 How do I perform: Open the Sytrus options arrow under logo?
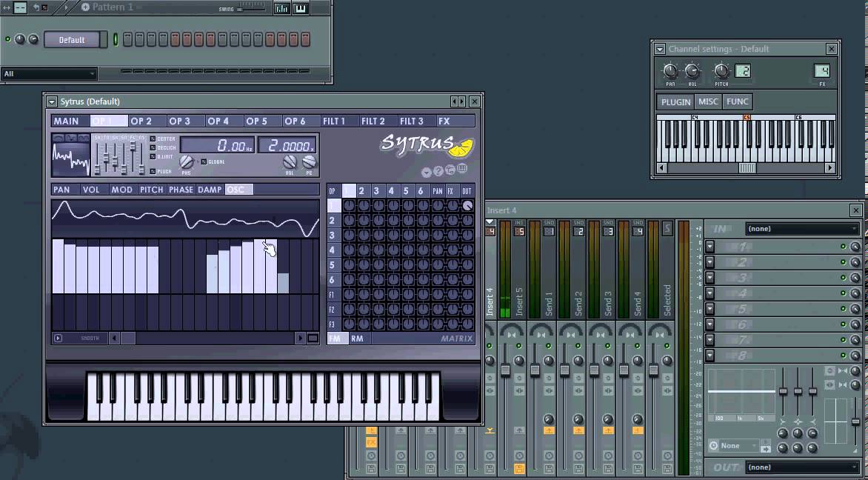427,172
